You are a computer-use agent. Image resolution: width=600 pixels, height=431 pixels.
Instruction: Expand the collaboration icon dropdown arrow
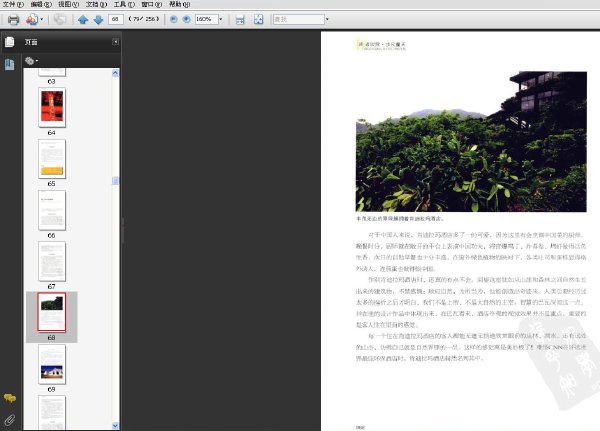42,19
